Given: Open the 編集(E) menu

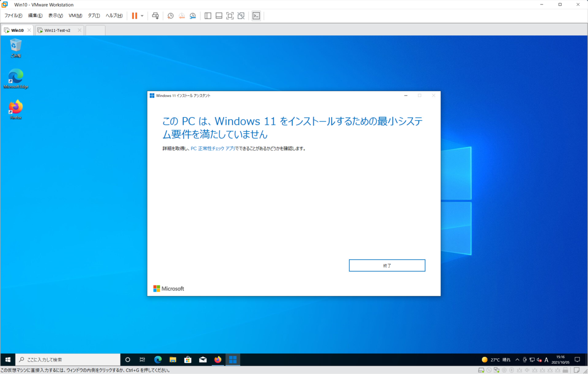Looking at the screenshot, I should 35,16.
